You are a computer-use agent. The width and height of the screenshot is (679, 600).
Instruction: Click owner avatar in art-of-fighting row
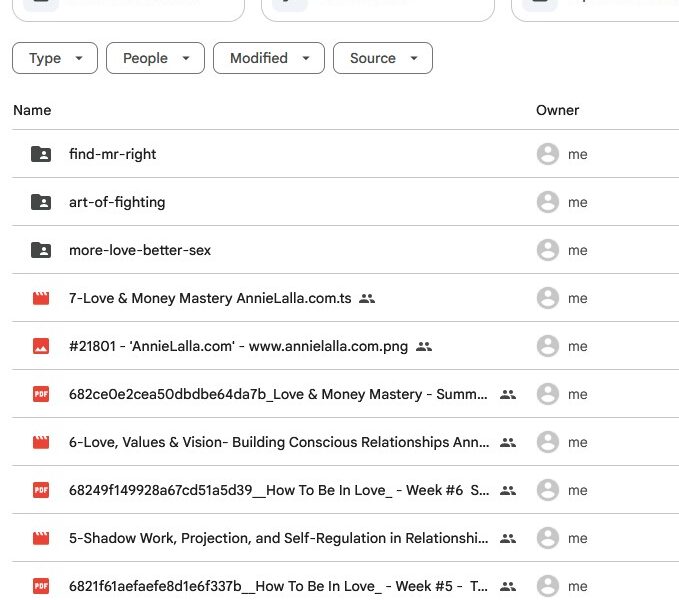(x=548, y=202)
